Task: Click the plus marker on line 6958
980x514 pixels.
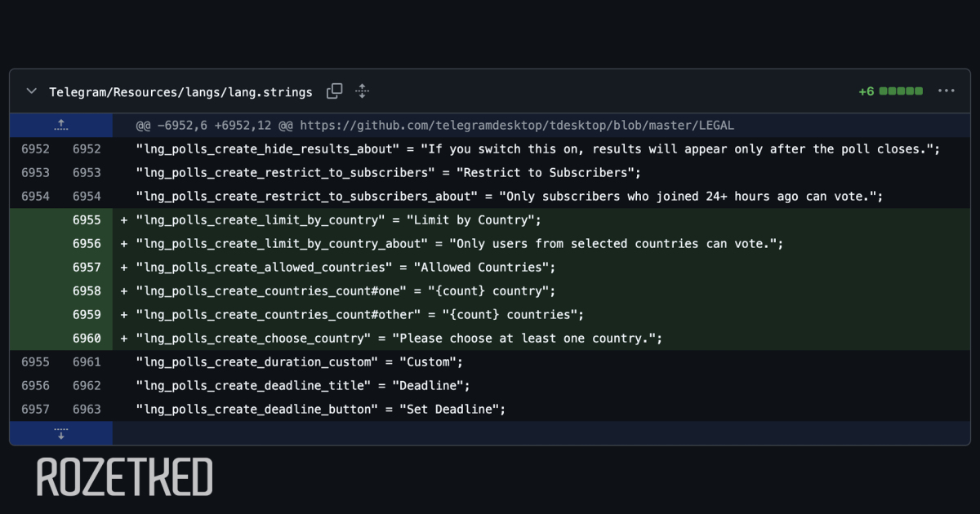Action: 124,291
